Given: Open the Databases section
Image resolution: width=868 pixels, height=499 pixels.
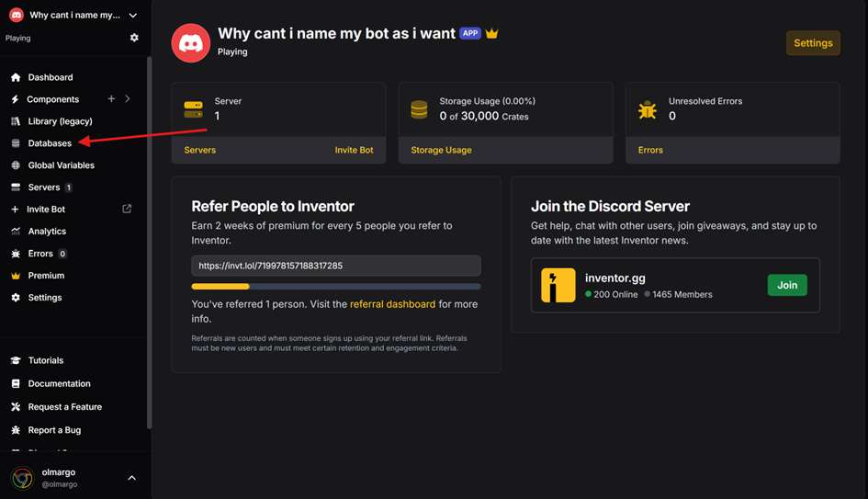Looking at the screenshot, I should click(x=50, y=143).
